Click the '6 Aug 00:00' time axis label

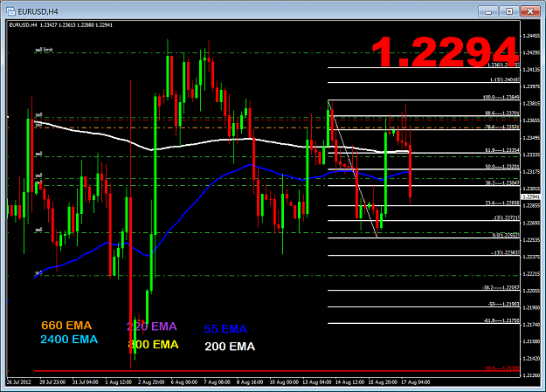pyautogui.click(x=184, y=382)
